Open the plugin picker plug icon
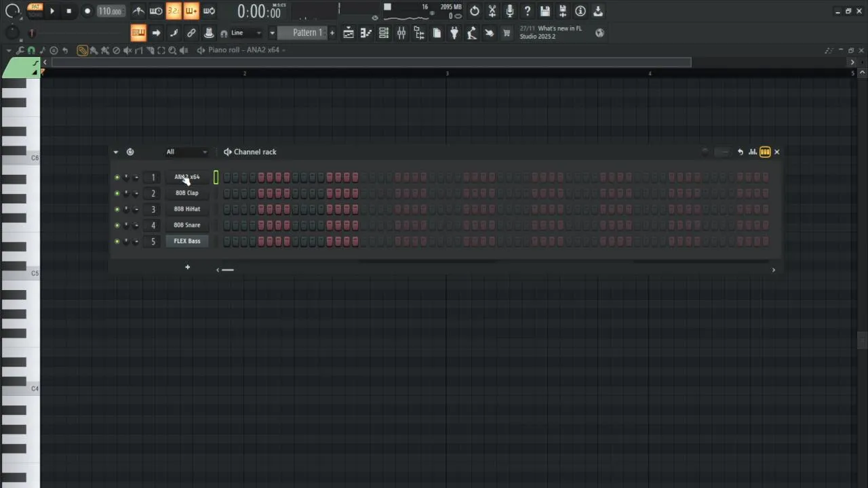 454,33
